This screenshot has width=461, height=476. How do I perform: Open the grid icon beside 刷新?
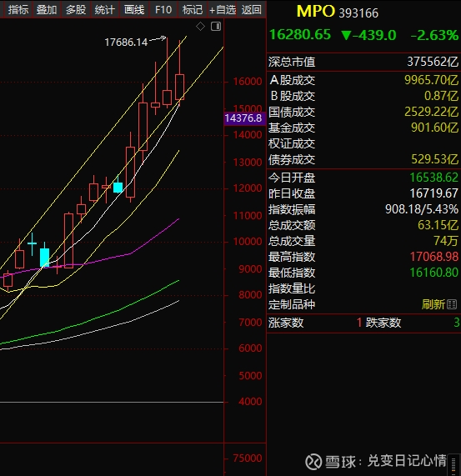point(452,304)
